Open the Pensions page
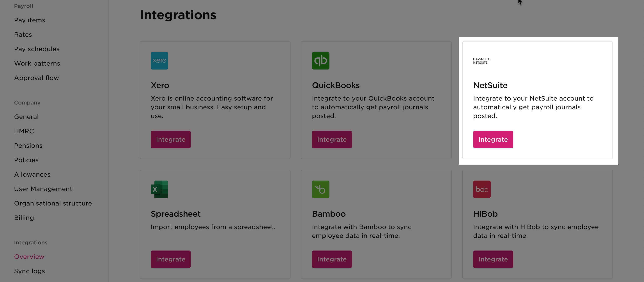644x282 pixels. point(28,145)
